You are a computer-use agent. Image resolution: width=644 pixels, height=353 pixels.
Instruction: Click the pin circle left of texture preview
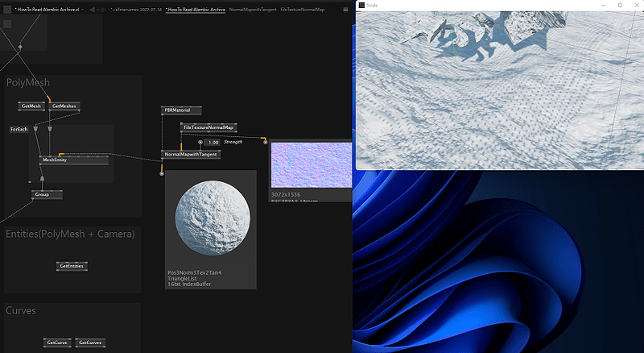[x=266, y=142]
